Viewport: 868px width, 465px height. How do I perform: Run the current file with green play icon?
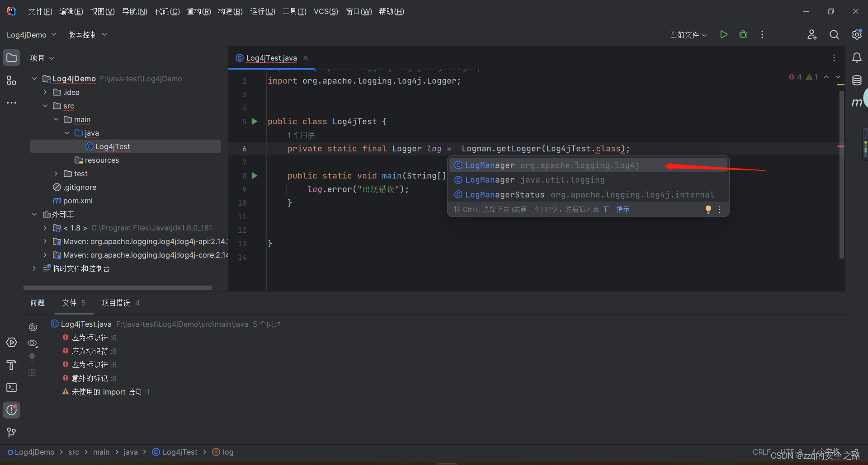(x=724, y=34)
